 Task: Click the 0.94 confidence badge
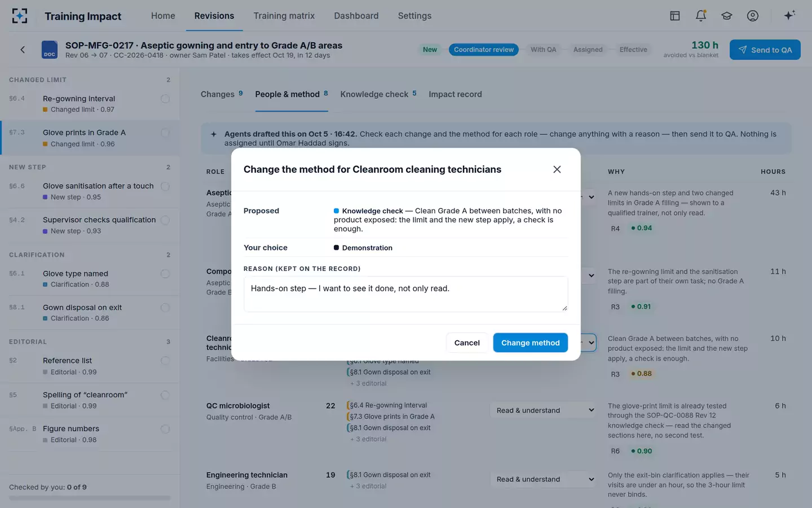pyautogui.click(x=642, y=228)
